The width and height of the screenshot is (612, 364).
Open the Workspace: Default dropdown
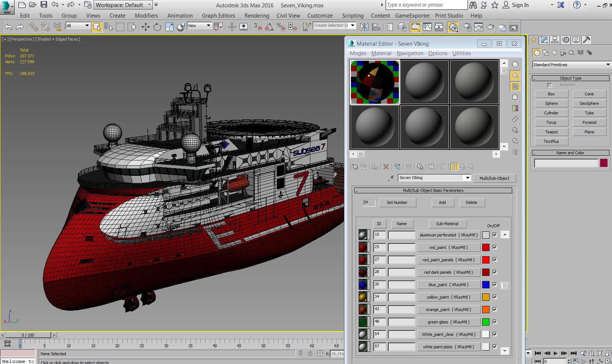click(123, 5)
